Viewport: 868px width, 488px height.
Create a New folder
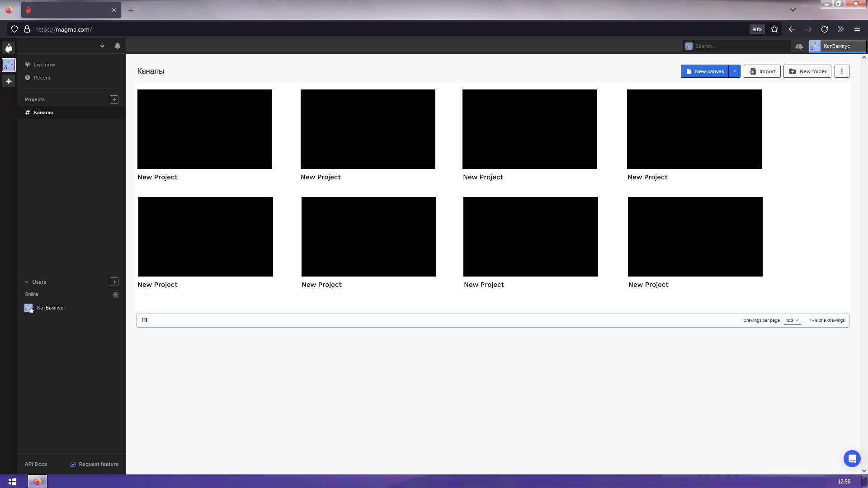[x=807, y=71]
